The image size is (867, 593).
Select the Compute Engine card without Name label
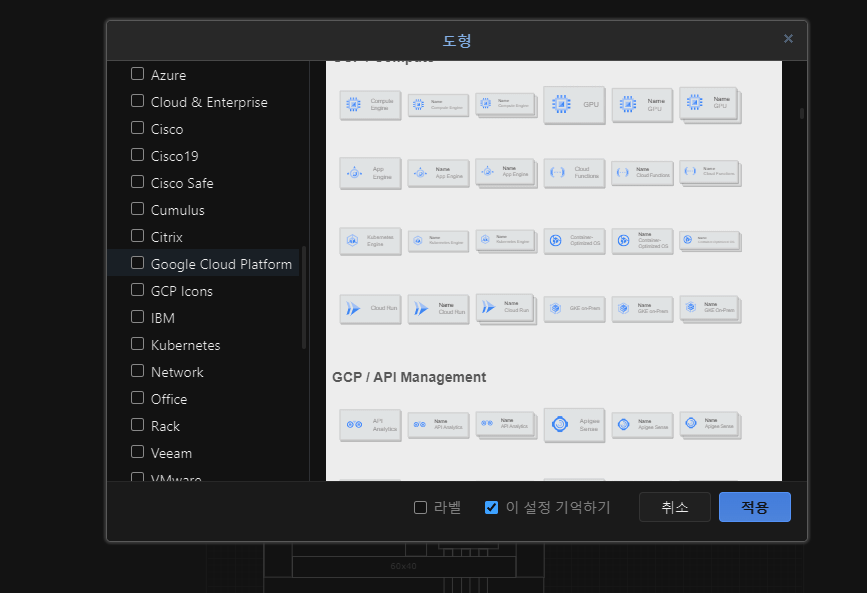point(370,105)
